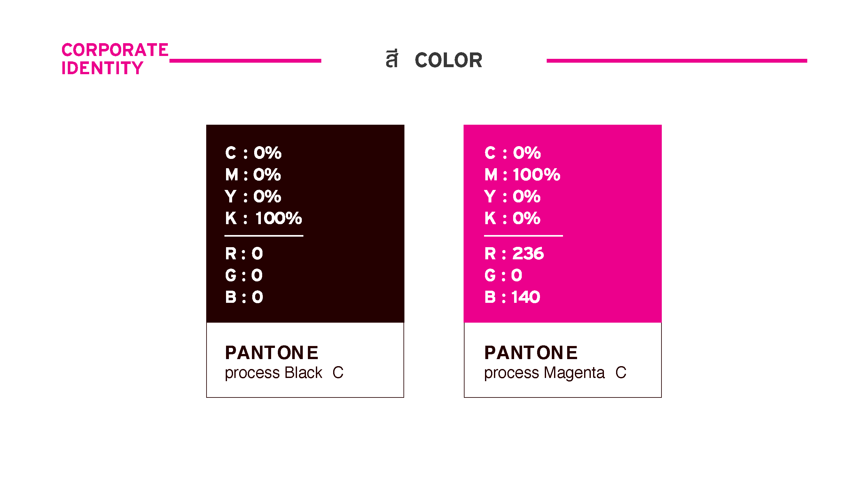
Task: Select the process Black C text
Action: (284, 373)
